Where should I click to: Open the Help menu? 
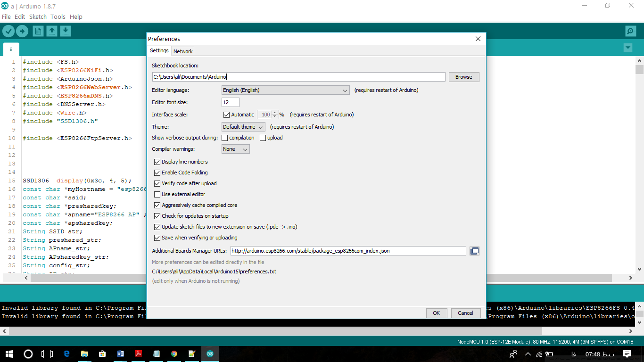coord(76,16)
